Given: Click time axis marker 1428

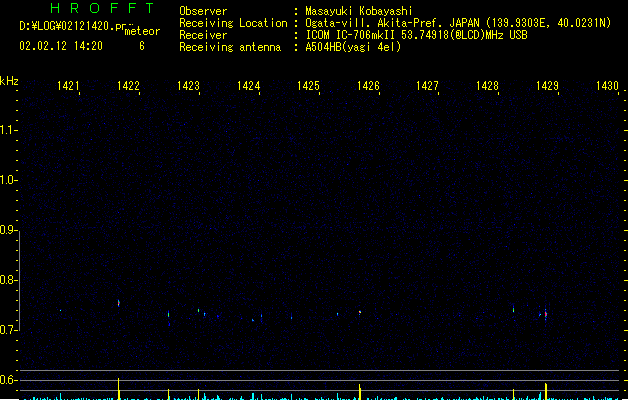Looking at the screenshot, I should click(x=487, y=86).
